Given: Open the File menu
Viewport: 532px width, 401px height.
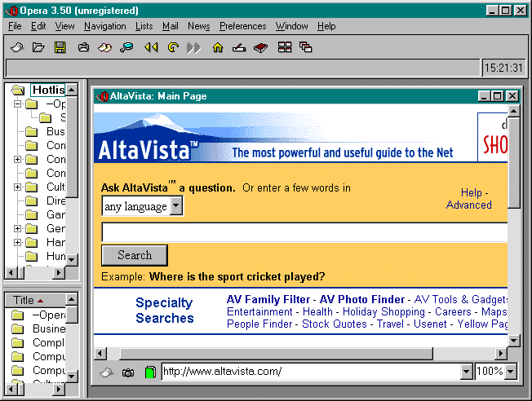Looking at the screenshot, I should (x=15, y=26).
